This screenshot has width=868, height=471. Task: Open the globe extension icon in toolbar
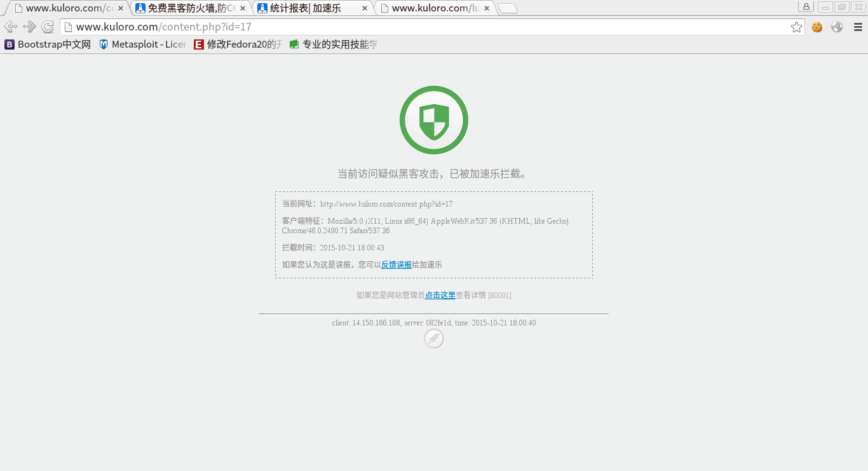837,27
